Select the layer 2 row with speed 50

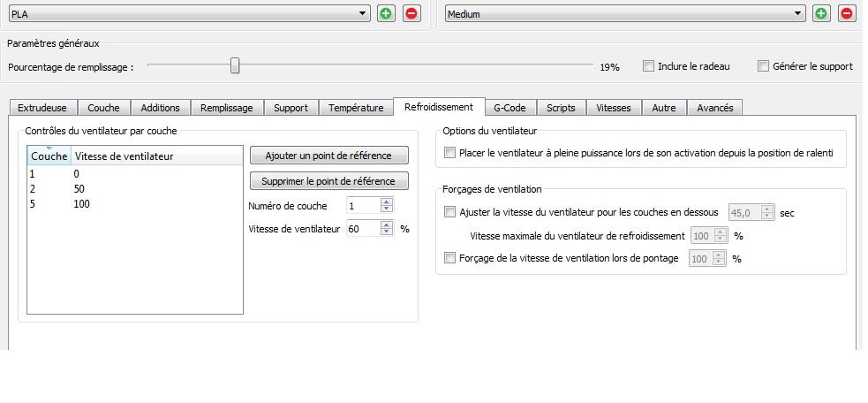pyautogui.click(x=134, y=189)
